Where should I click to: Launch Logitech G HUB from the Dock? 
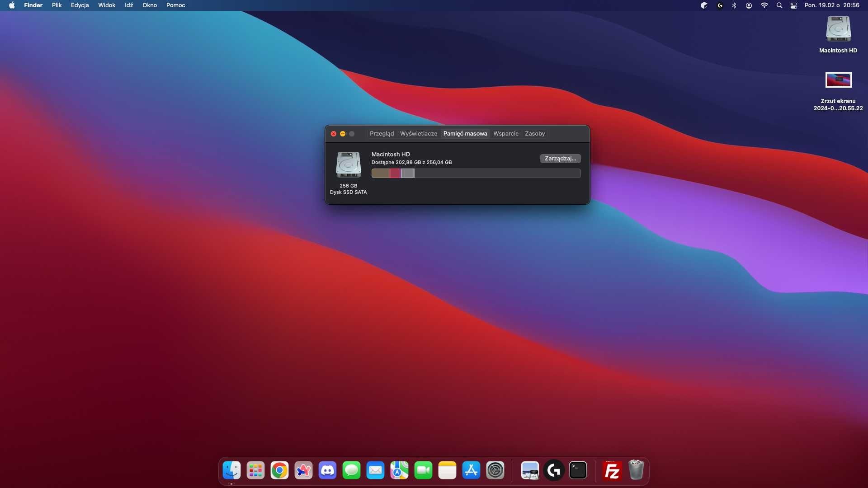point(554,470)
